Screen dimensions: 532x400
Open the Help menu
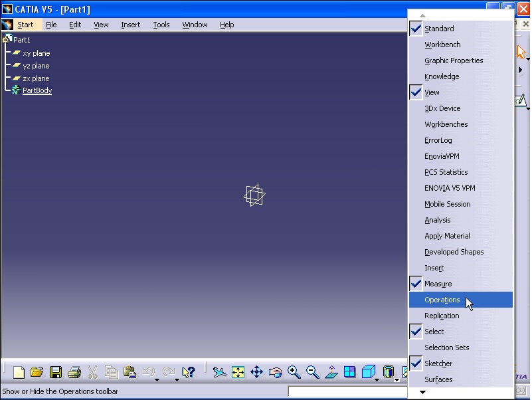coord(226,25)
